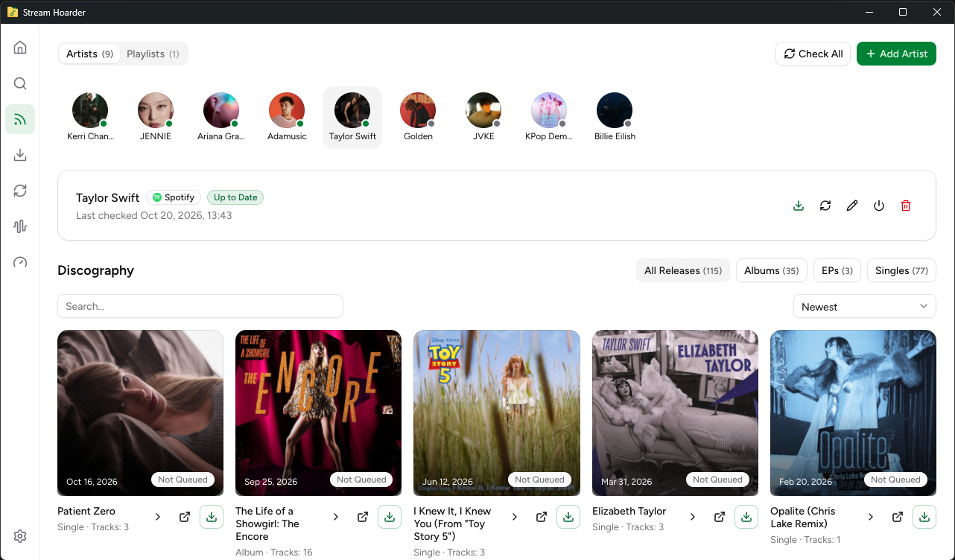Download The Life of a Showgirl: The Encore

coord(390,517)
